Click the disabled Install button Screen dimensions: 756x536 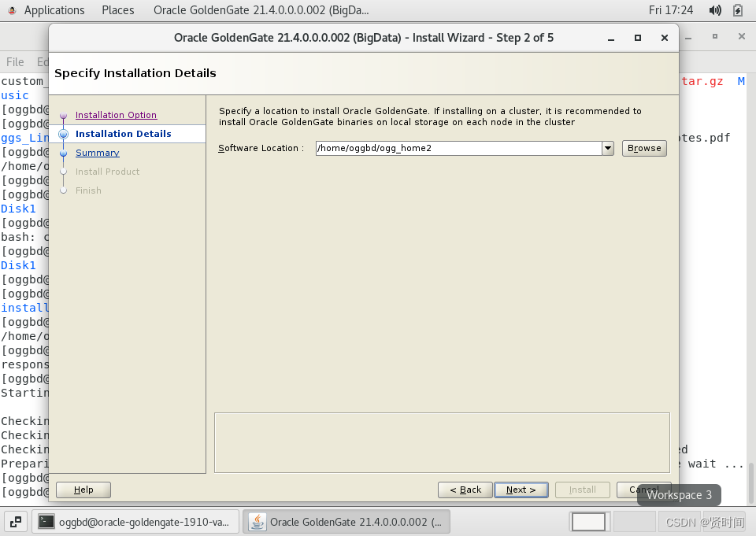583,490
